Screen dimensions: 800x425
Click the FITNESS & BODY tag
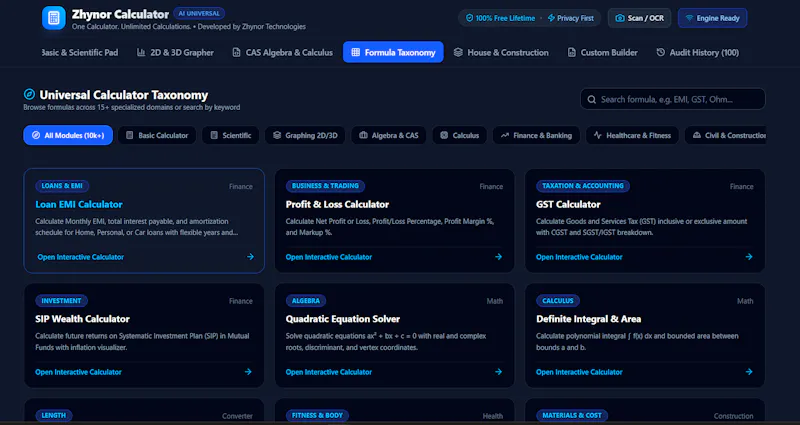(x=317, y=415)
